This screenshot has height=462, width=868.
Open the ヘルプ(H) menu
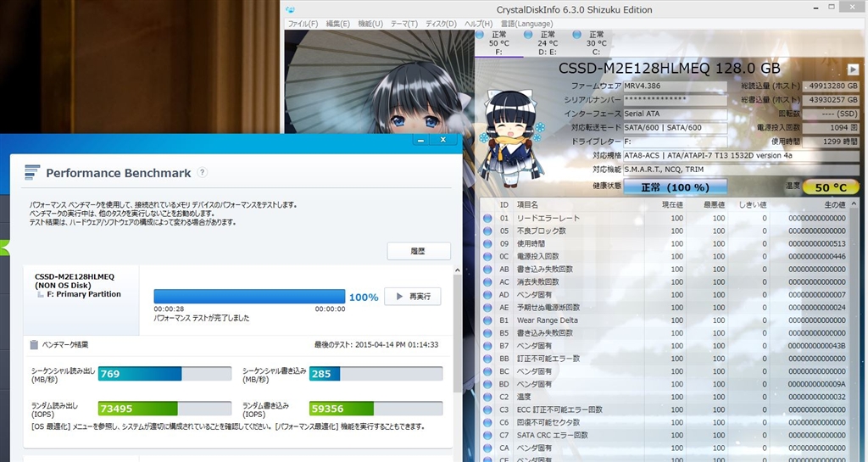[478, 24]
